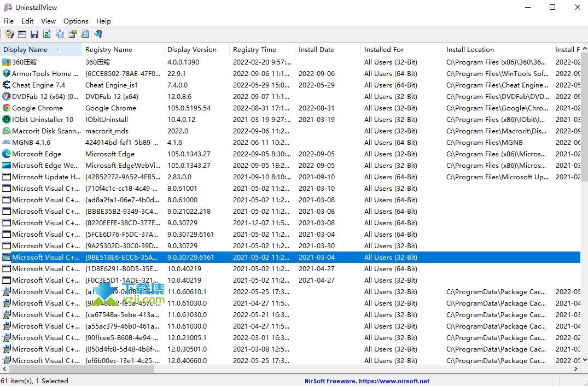Click the vertical scrollbar down arrow
The image size is (588, 386).
coord(584,360)
